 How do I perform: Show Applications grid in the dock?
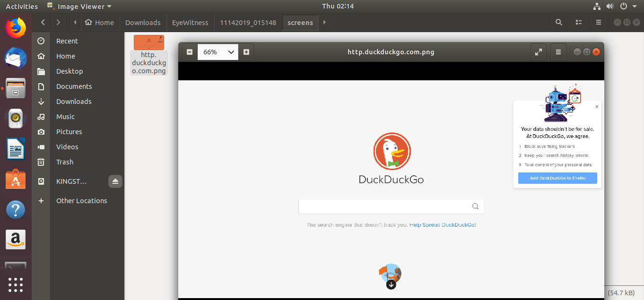click(x=16, y=285)
